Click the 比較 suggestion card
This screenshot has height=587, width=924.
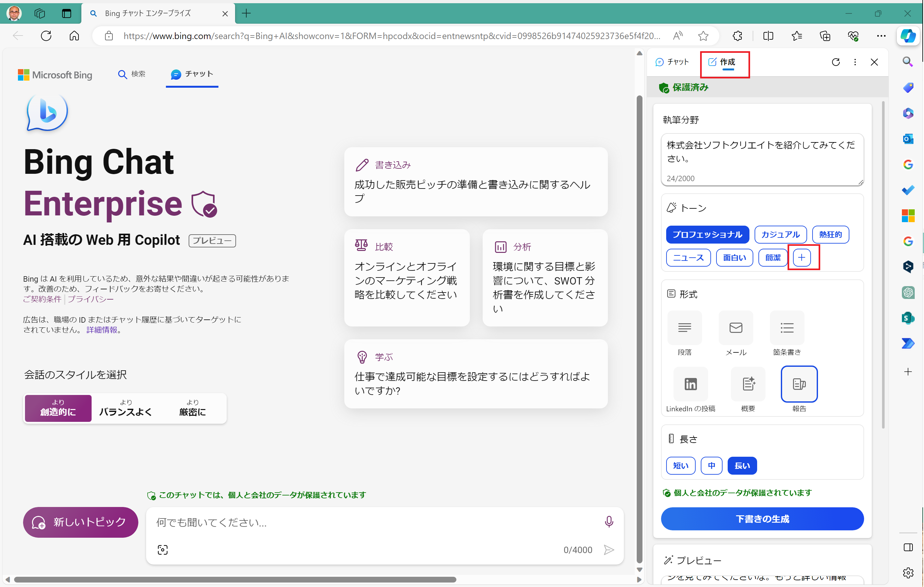click(407, 277)
